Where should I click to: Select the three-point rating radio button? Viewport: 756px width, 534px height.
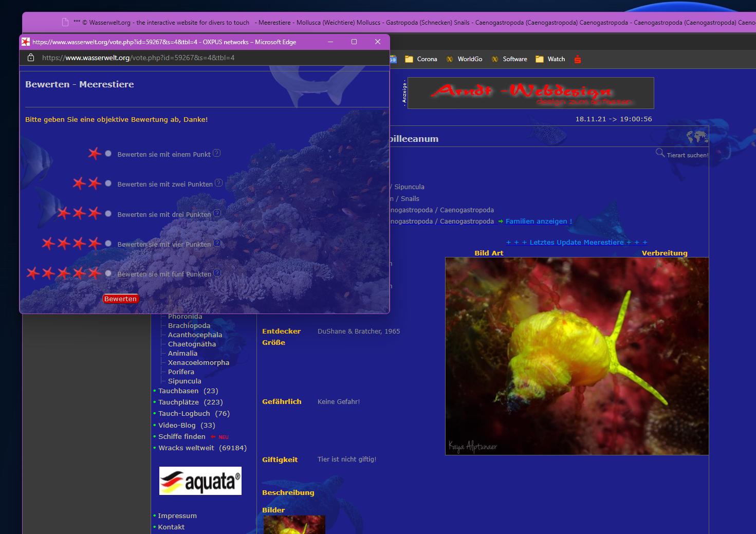pyautogui.click(x=108, y=214)
